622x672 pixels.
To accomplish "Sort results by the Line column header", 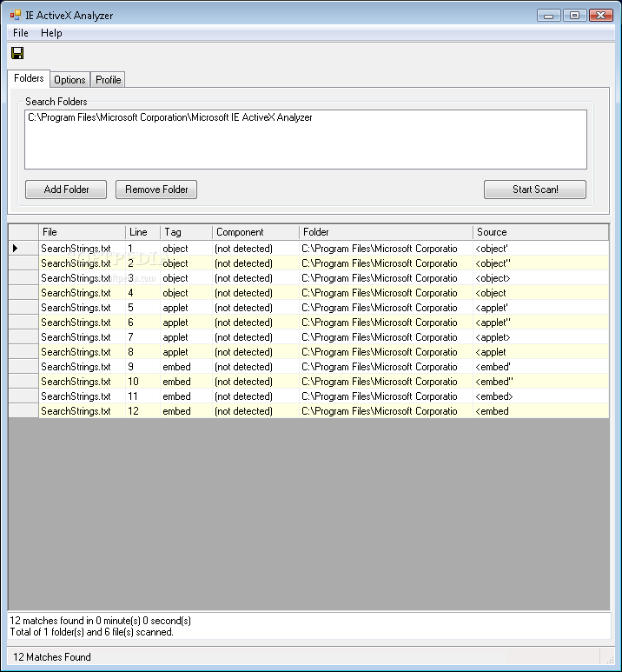I will (x=142, y=232).
